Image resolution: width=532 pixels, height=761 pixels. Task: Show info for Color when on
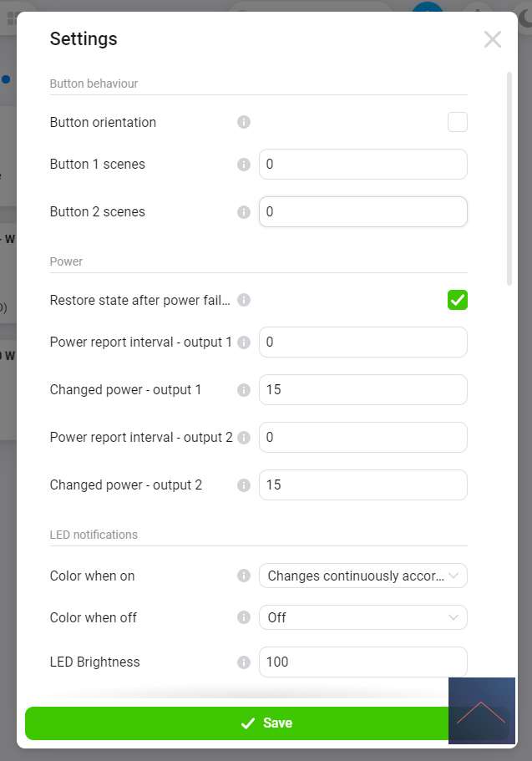(x=244, y=576)
